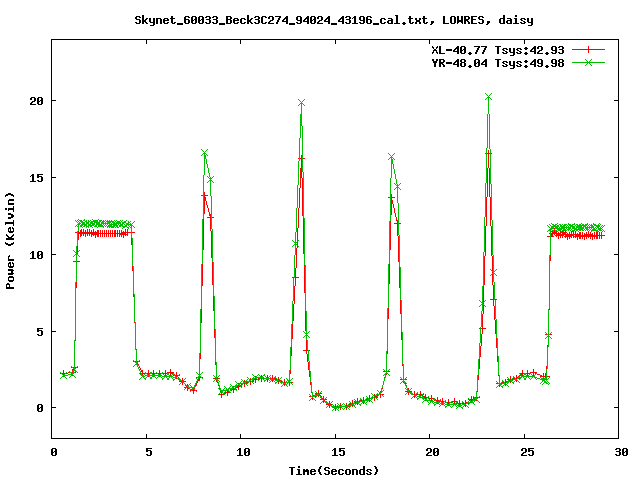Image resolution: width=640 pixels, height=480 pixels.
Task: Click the green line sample in legend
Action: 588,62
